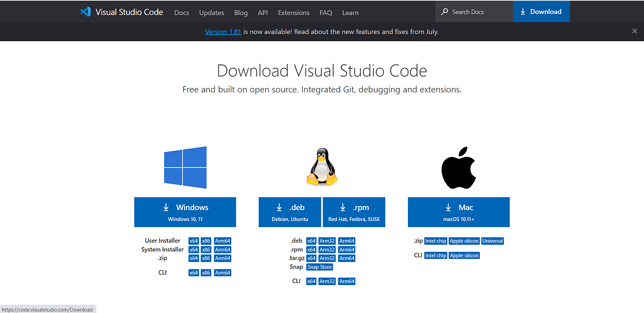Open the Updates page

(211, 12)
